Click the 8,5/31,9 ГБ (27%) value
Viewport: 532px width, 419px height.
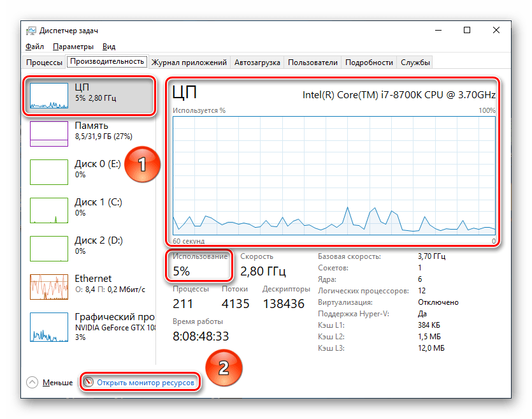click(103, 136)
